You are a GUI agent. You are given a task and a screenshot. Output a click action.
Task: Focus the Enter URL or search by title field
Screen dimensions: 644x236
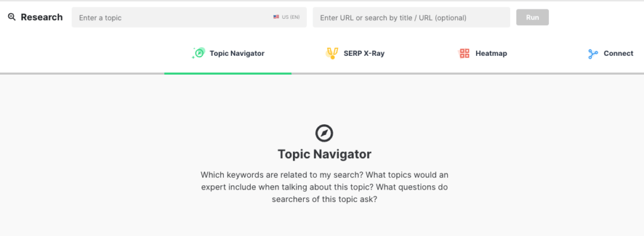(411, 18)
